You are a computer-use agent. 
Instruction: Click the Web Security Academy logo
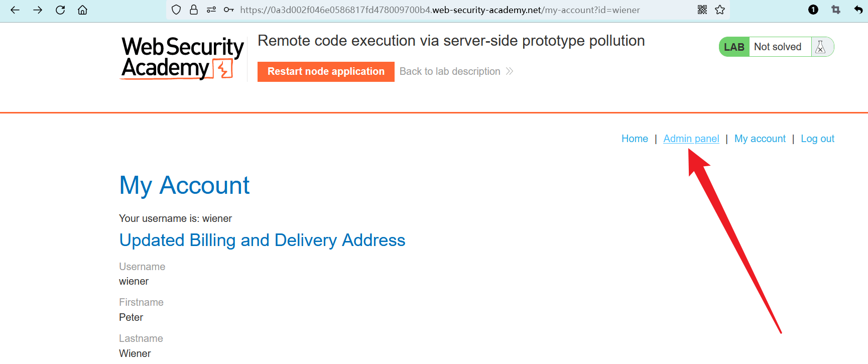pos(182,58)
